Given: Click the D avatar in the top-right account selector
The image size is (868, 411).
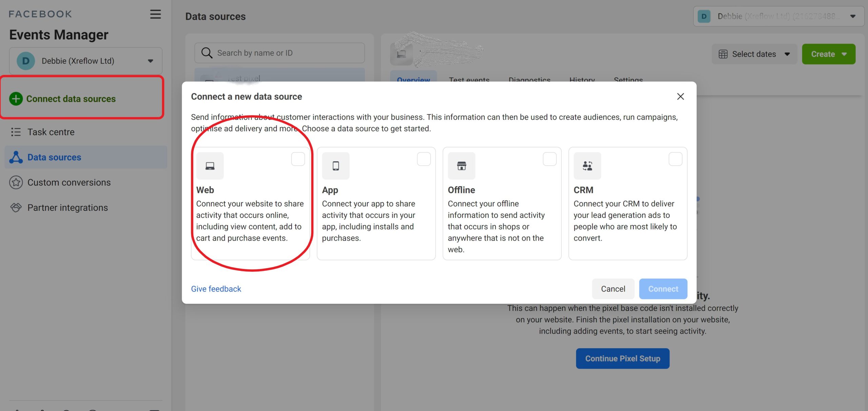Looking at the screenshot, I should [x=704, y=16].
